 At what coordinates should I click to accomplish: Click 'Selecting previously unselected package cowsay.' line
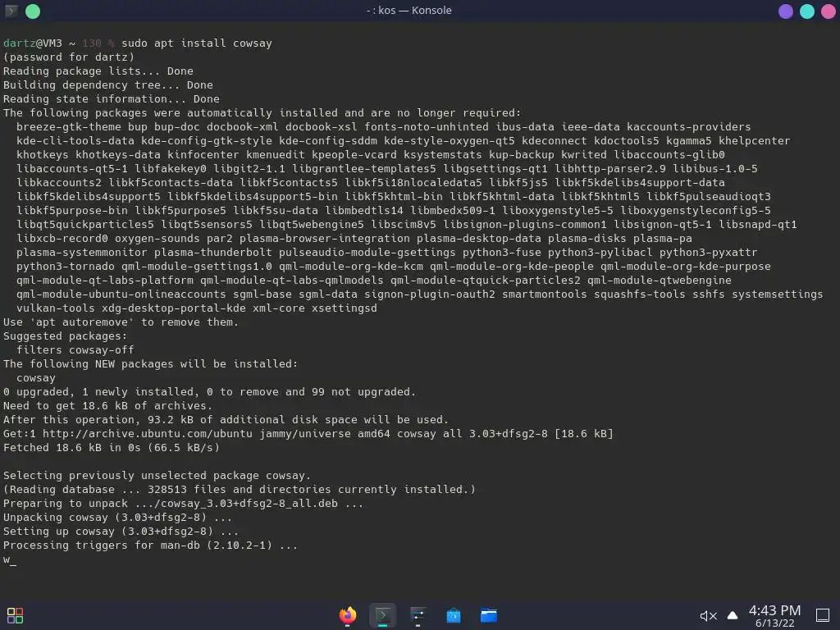click(x=157, y=475)
